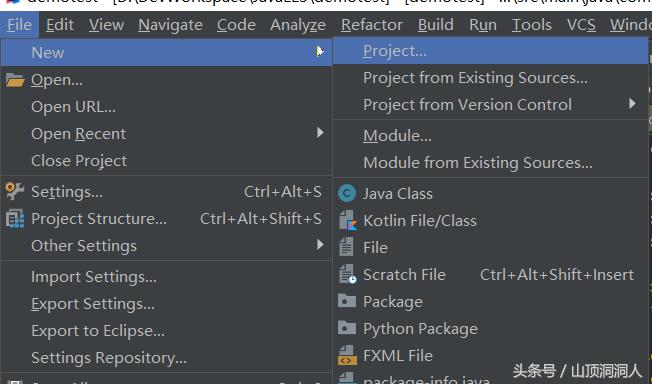Expand the Open Recent submenu arrow

[x=320, y=133]
